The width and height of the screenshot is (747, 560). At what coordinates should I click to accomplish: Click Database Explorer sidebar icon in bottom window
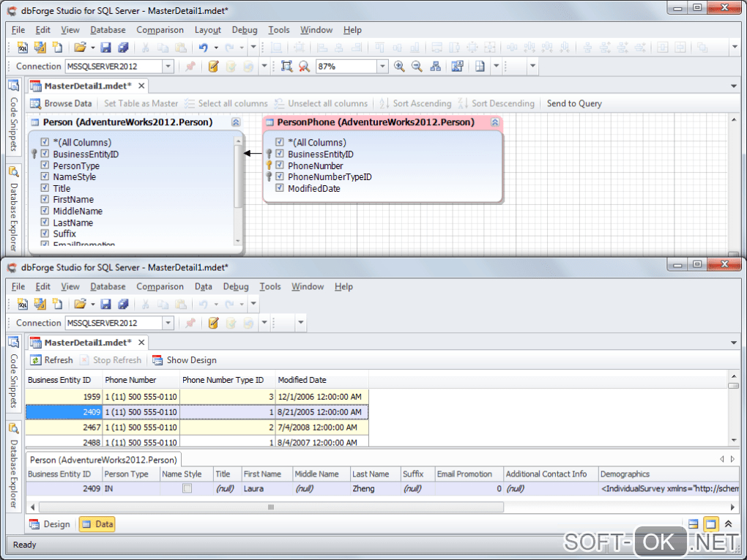click(13, 428)
